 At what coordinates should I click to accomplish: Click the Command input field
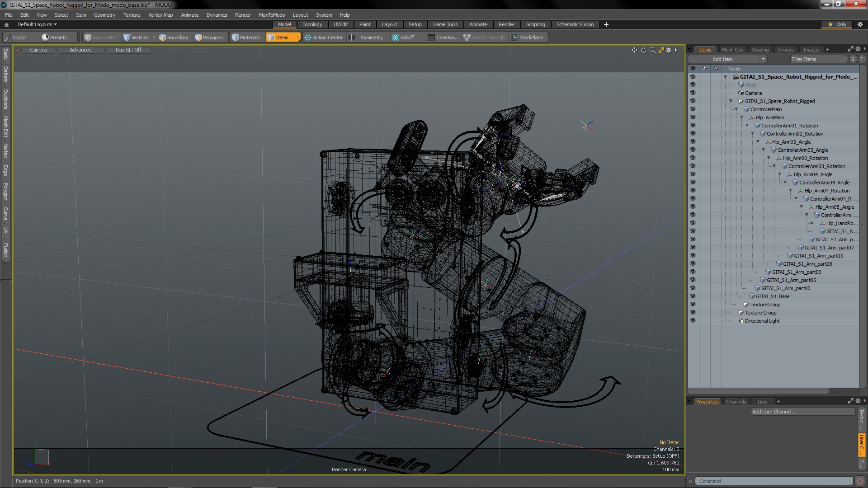pos(773,481)
